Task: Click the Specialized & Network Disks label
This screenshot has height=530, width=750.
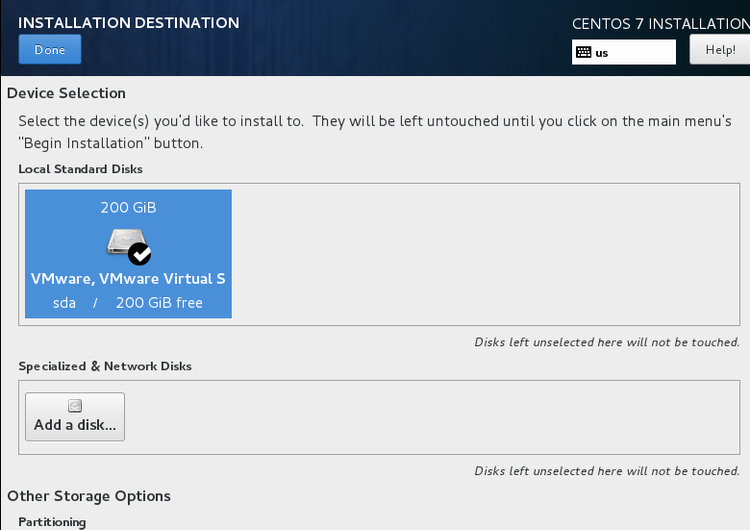Action: (x=105, y=366)
